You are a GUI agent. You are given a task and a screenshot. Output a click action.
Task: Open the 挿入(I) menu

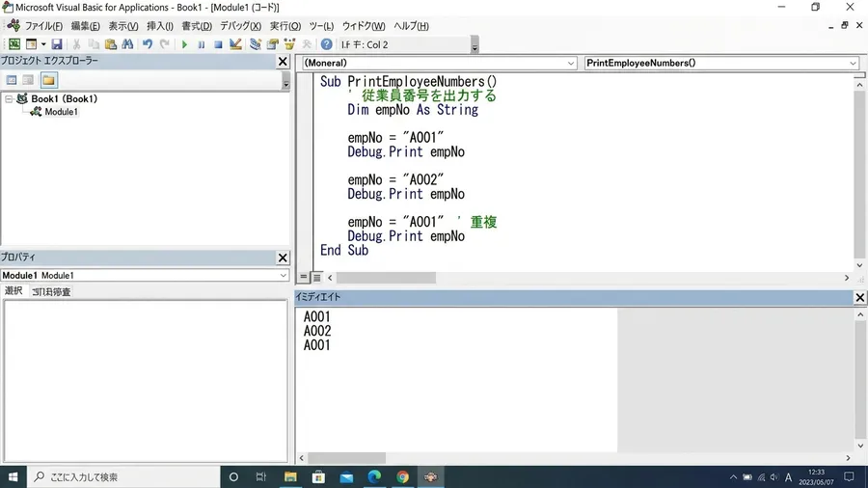coord(160,26)
